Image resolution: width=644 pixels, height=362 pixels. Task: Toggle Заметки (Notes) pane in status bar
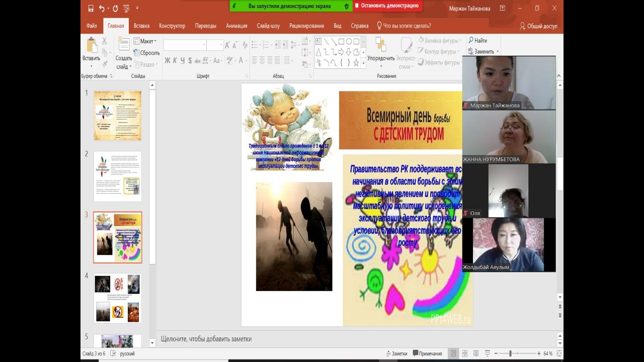coord(396,353)
